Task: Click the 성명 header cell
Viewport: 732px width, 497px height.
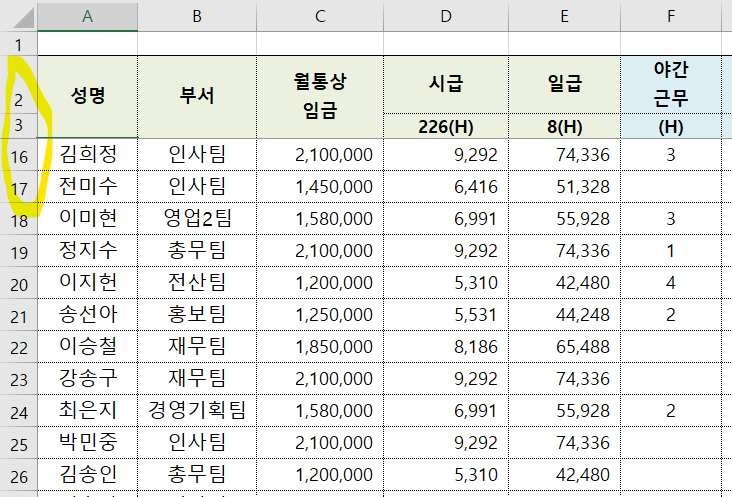Action: tap(87, 97)
